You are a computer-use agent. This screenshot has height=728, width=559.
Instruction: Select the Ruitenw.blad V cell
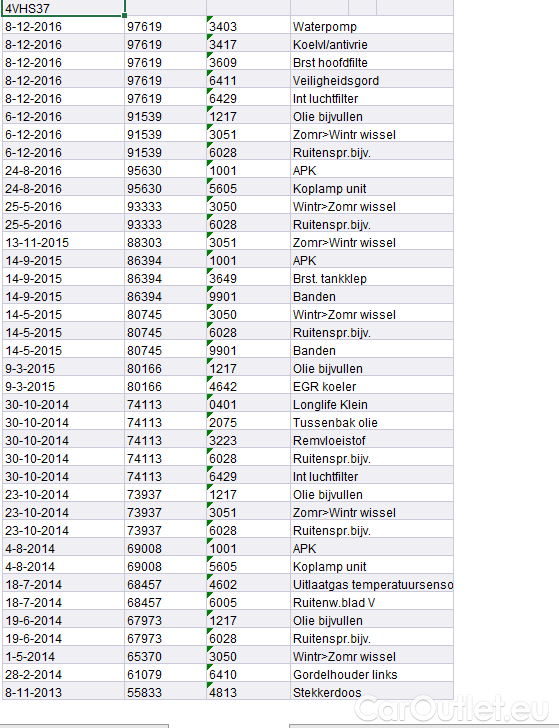pyautogui.click(x=372, y=603)
